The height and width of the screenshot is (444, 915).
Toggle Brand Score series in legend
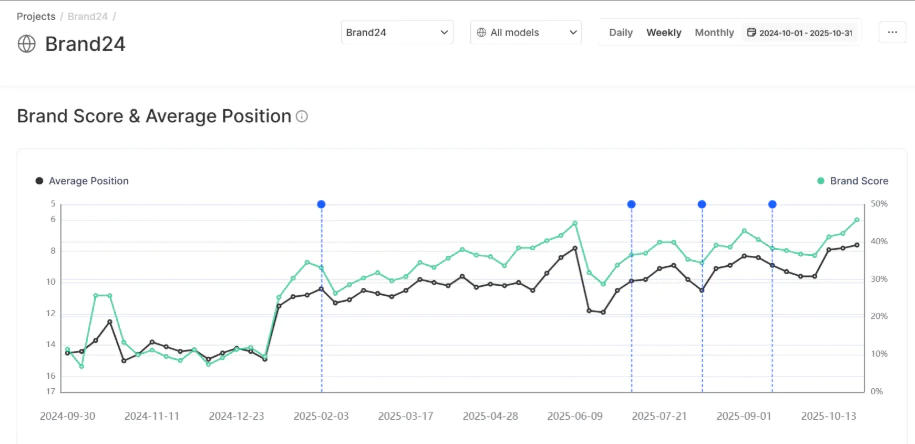858,181
